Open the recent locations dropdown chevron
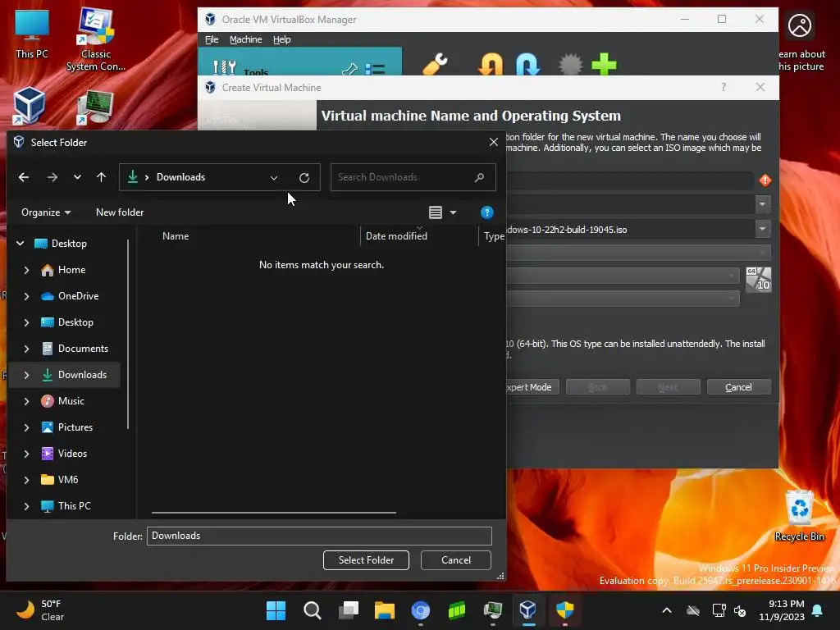 tap(77, 177)
